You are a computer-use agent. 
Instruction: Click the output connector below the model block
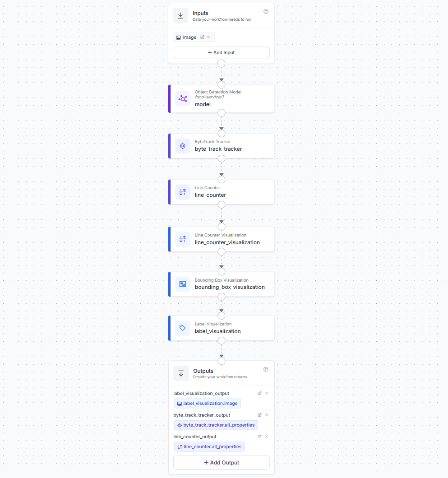[222, 113]
